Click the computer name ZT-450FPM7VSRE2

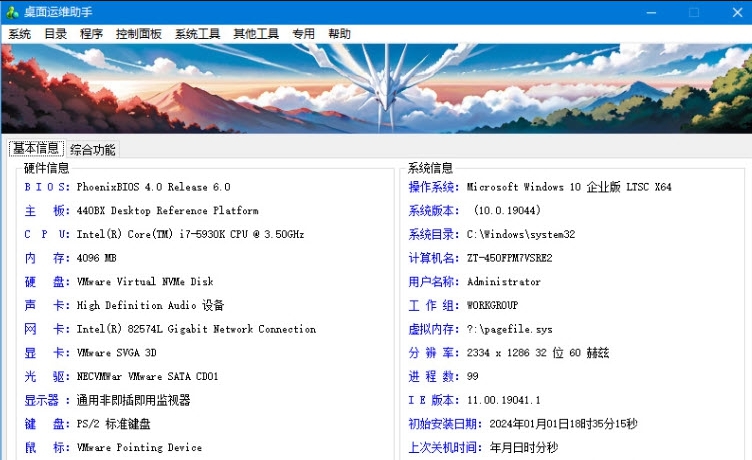pyautogui.click(x=510, y=258)
